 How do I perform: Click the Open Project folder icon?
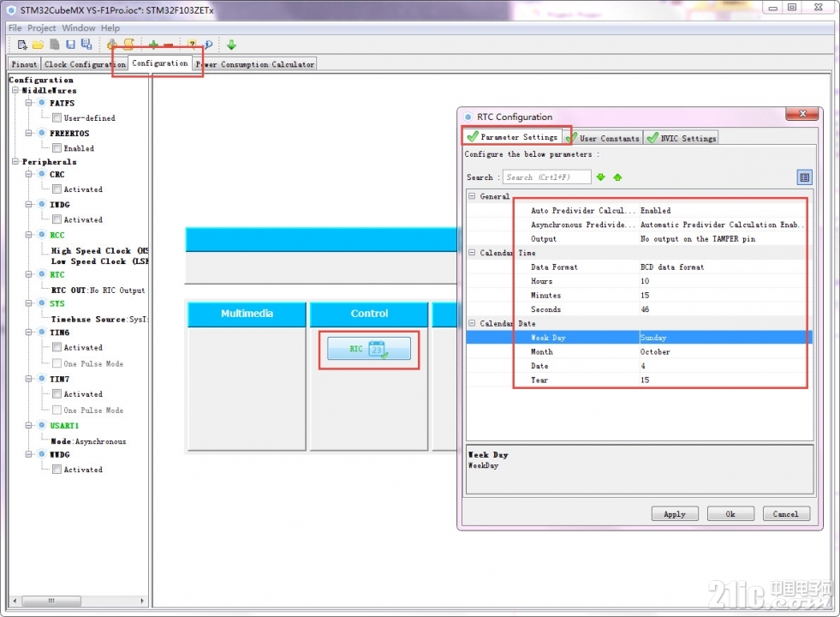tap(38, 45)
